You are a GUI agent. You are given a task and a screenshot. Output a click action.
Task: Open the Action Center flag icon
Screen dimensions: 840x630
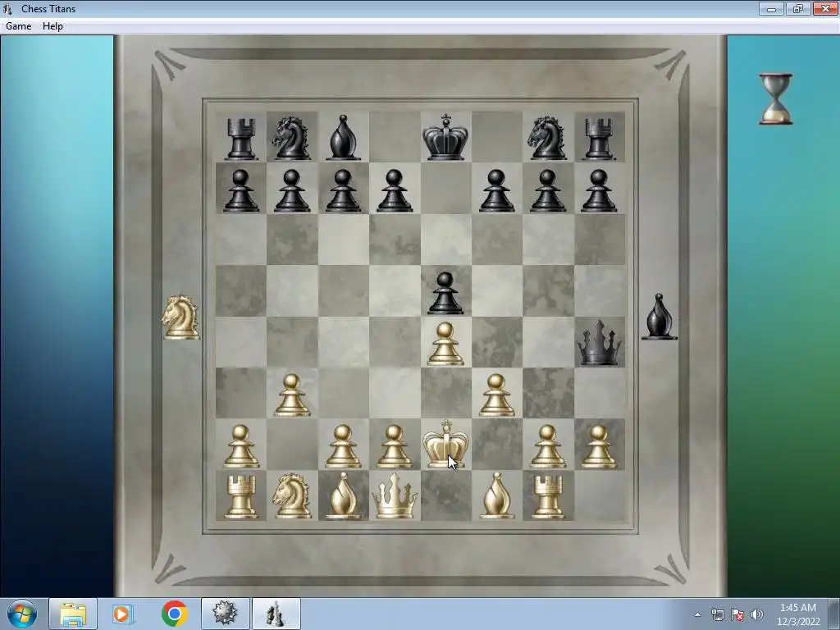[737, 614]
